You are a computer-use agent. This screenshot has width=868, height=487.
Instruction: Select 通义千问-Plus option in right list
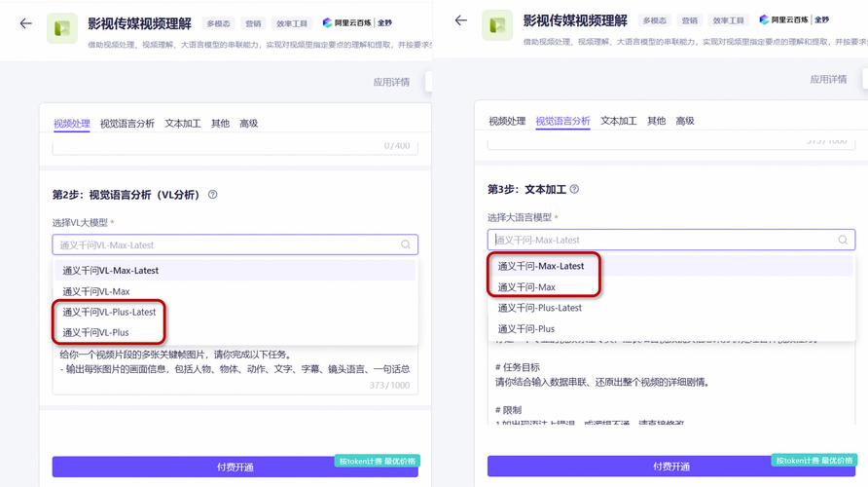(670, 328)
